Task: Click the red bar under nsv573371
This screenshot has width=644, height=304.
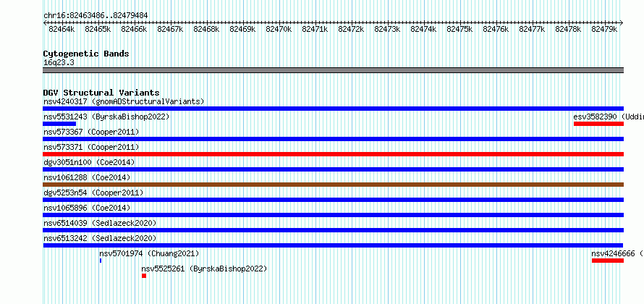Action: (333, 154)
